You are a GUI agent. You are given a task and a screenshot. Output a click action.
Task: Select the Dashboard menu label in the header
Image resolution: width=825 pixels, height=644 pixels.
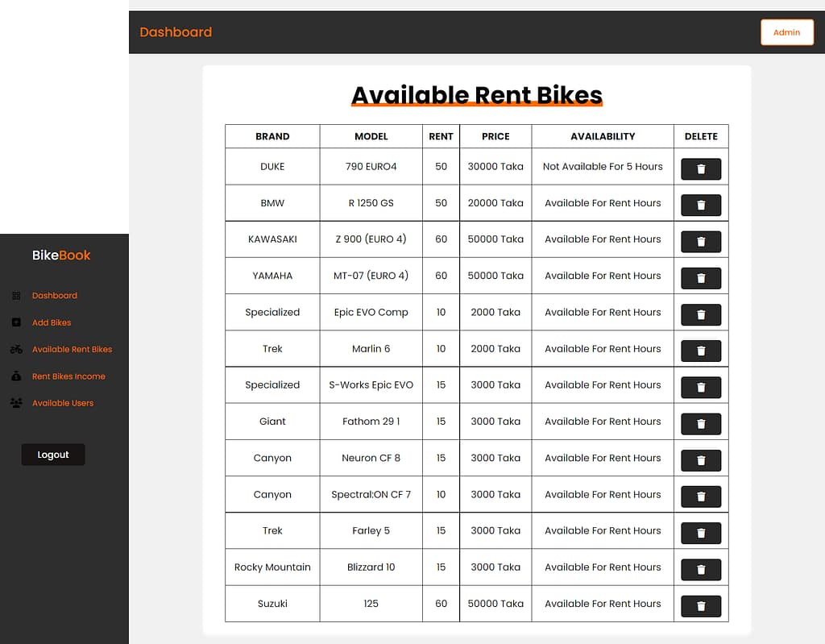click(x=176, y=32)
